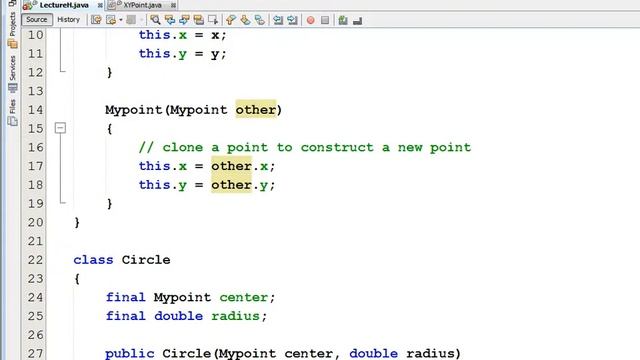Click 'other' in 'this.y = other.y;'
The image size is (640, 360).
pos(231,184)
